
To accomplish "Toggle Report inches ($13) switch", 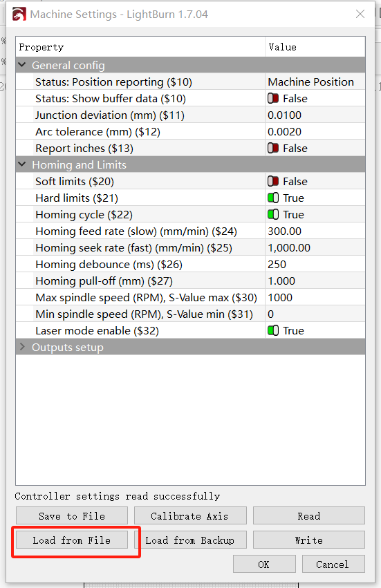I will pos(273,149).
